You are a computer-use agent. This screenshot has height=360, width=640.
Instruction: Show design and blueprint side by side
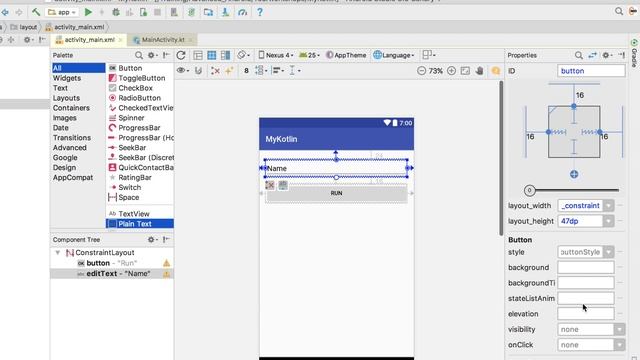point(225,55)
